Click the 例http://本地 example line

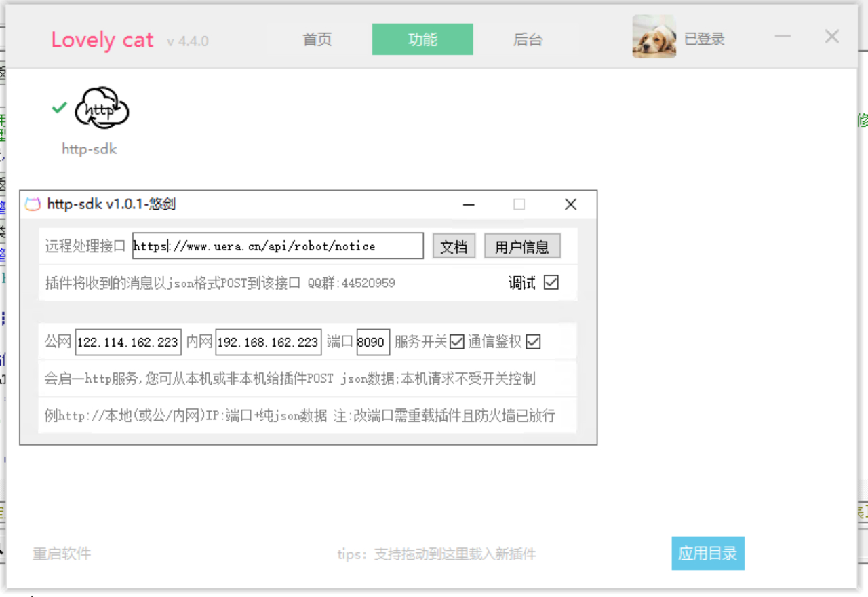300,415
